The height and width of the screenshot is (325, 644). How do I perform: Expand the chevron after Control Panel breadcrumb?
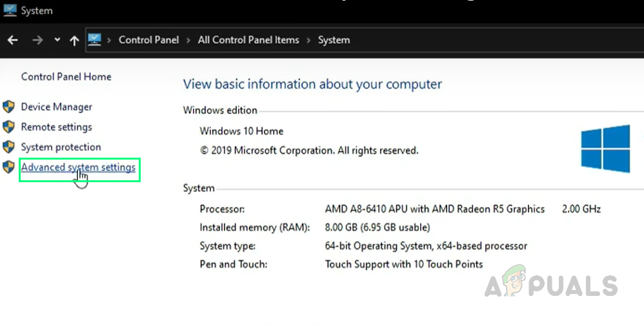188,40
